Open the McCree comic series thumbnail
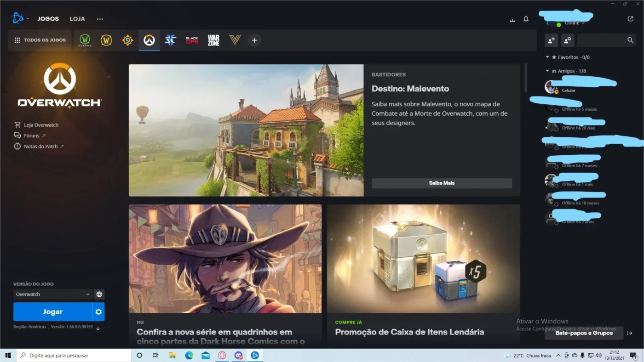The image size is (644, 362). 225,259
